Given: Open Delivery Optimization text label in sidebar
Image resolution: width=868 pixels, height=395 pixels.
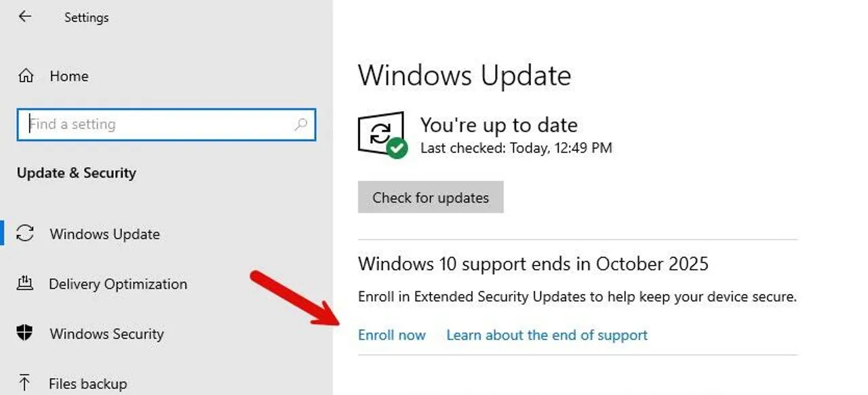Looking at the screenshot, I should click(x=118, y=284).
